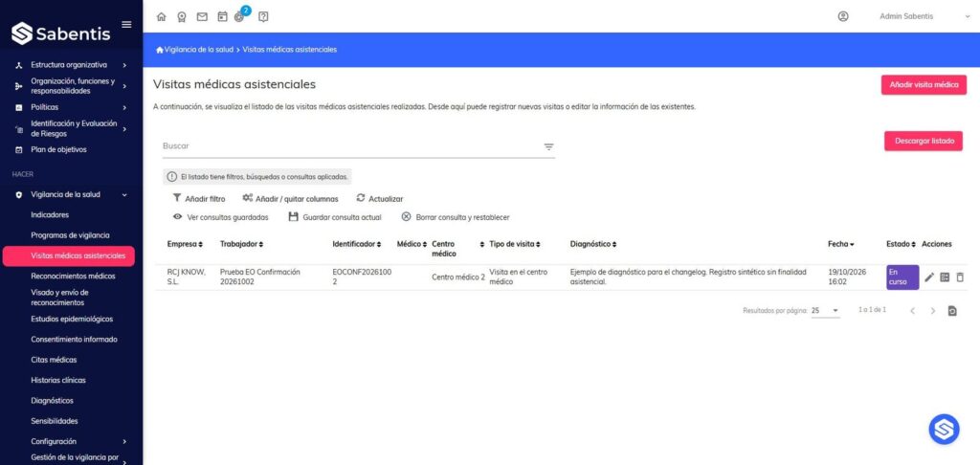
Task: Click Guardar consulta actual
Action: coord(334,217)
